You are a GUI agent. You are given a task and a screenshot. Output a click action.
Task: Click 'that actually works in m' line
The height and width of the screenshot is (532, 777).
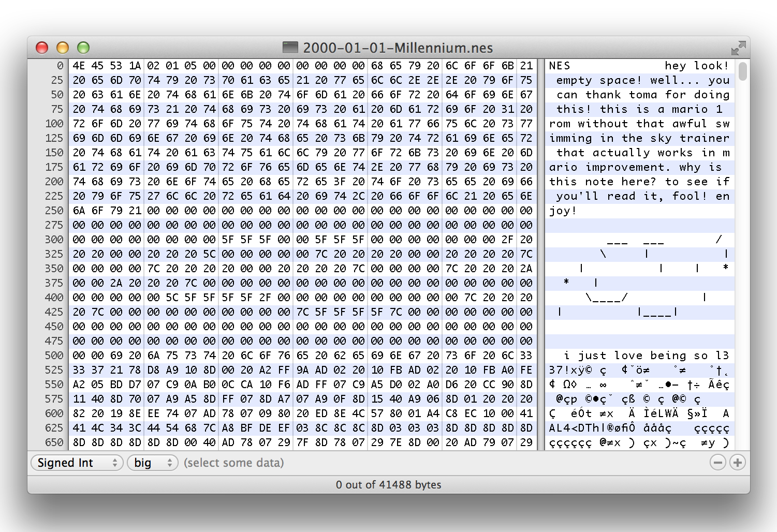click(x=643, y=153)
